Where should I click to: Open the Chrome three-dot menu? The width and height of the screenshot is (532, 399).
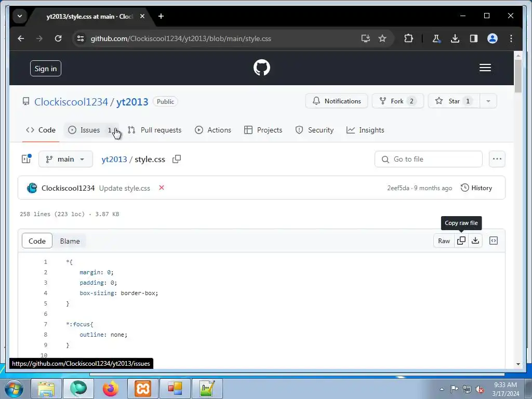coord(511,38)
